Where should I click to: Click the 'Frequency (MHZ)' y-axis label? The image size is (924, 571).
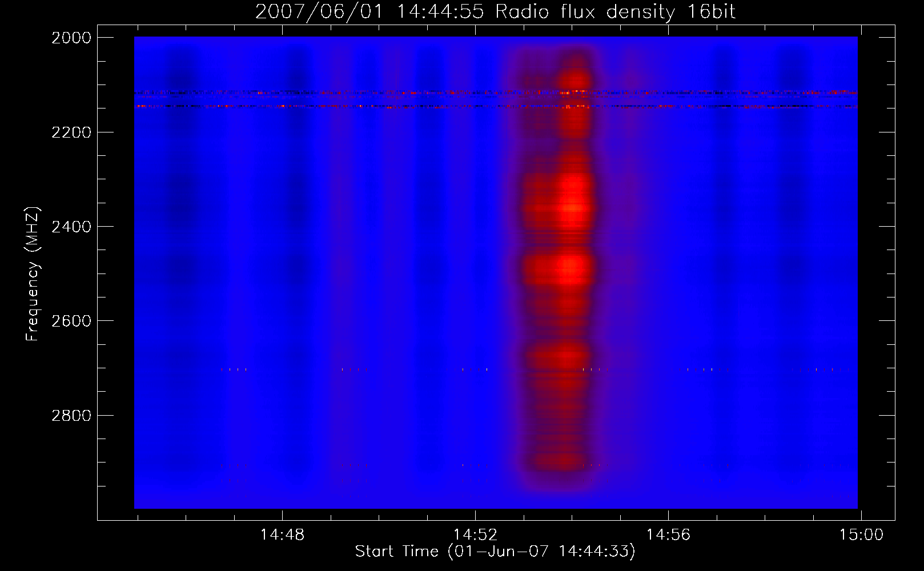click(x=33, y=274)
